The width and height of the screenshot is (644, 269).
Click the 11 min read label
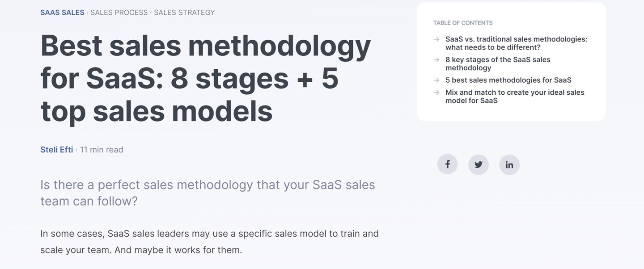(102, 150)
